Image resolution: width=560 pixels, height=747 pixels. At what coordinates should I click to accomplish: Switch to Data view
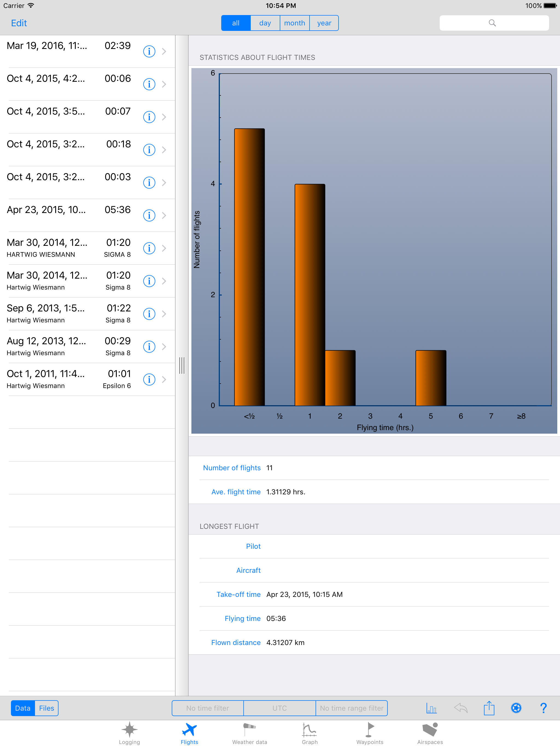23,708
